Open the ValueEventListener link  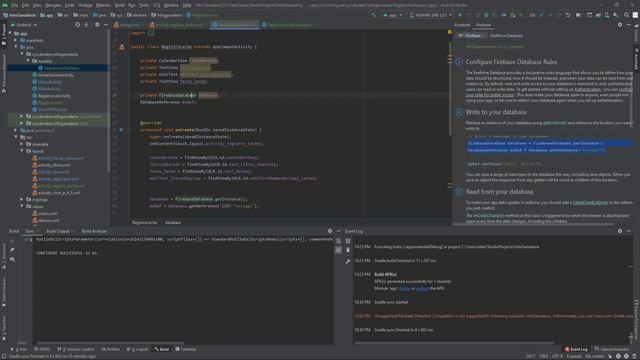(590, 202)
